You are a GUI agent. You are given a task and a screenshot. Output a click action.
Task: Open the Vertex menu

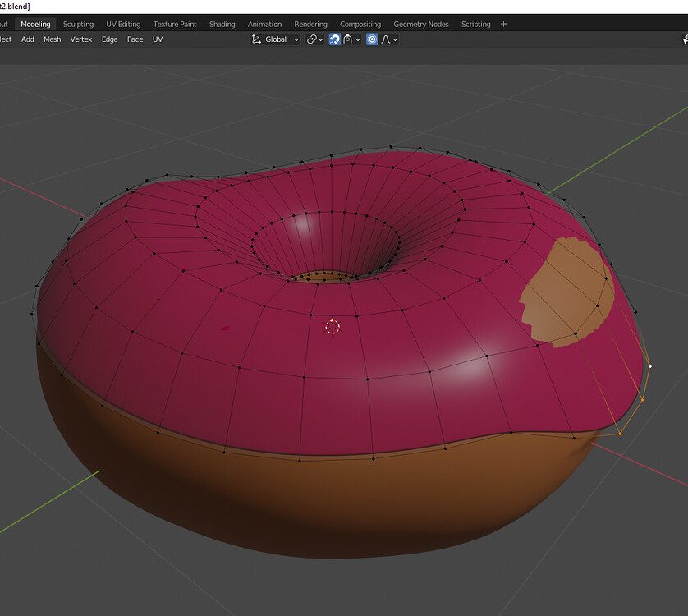point(80,39)
